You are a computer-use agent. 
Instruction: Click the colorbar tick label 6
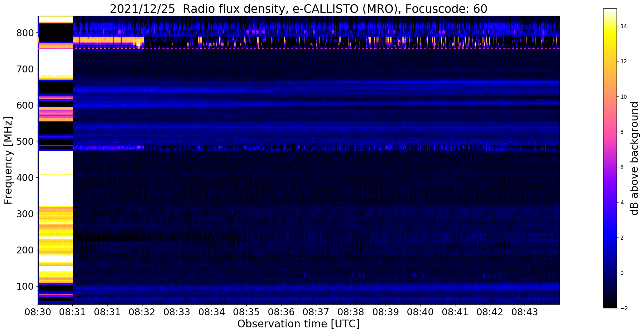(622, 167)
